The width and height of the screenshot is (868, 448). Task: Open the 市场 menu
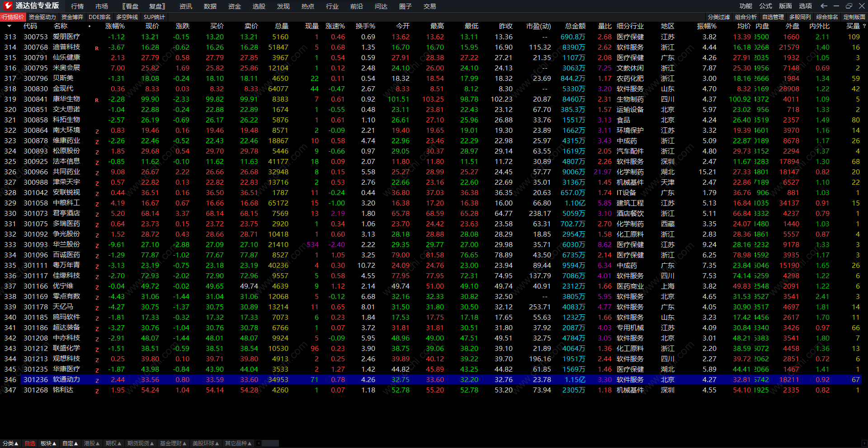102,6
